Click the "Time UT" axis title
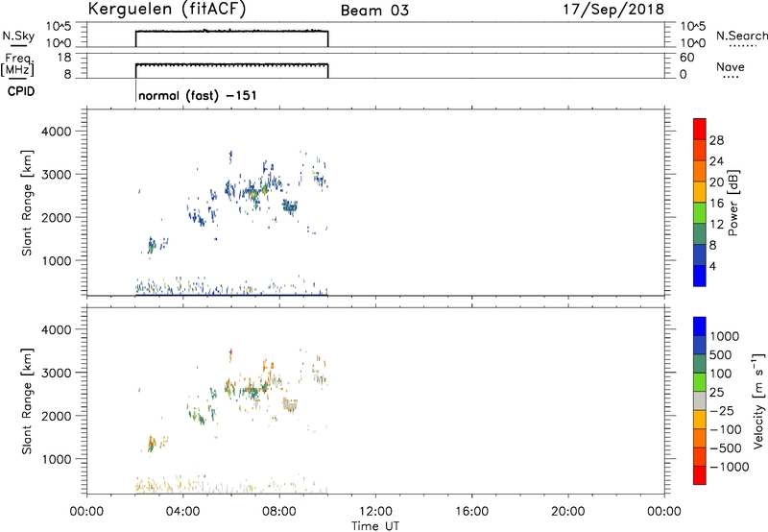This screenshot has height=532, width=768. click(375, 526)
